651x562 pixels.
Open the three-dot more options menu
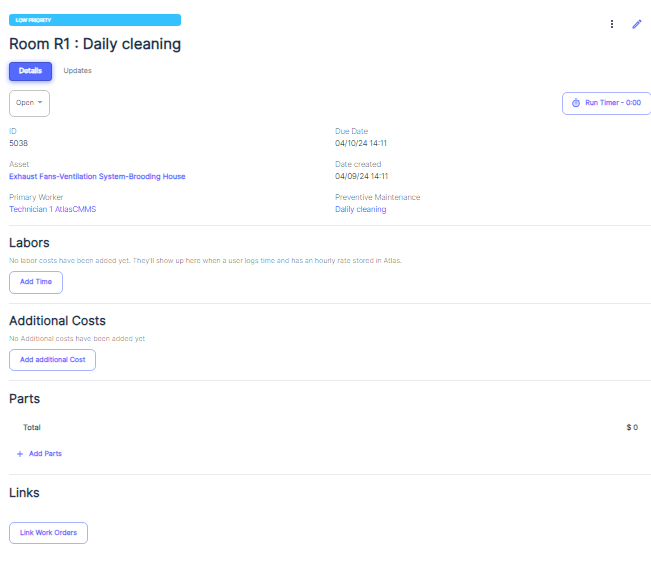click(612, 24)
